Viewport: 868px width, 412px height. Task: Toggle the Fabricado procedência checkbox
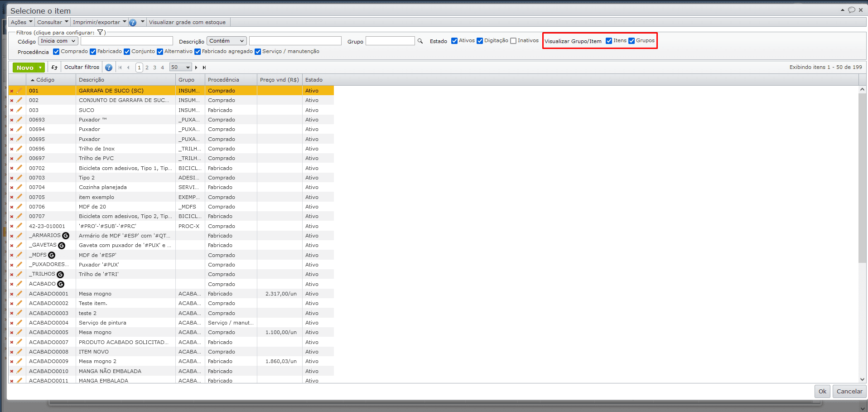coord(93,52)
